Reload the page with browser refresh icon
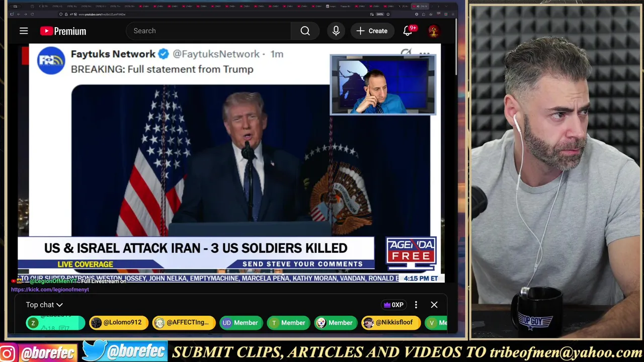The width and height of the screenshot is (644, 362). click(x=32, y=14)
